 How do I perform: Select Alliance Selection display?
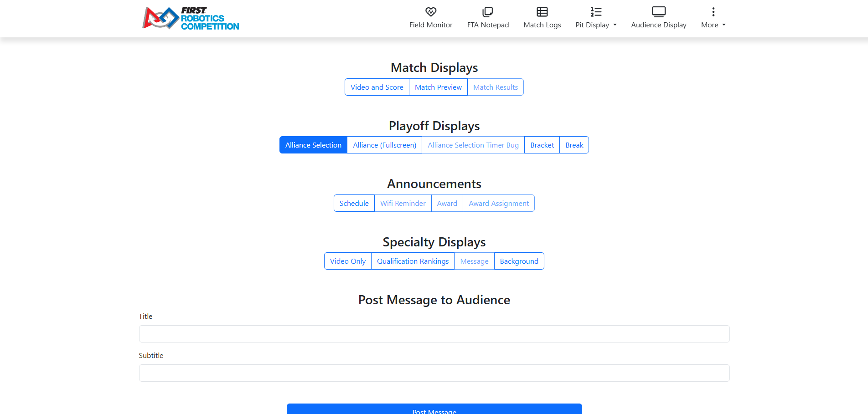pos(313,145)
